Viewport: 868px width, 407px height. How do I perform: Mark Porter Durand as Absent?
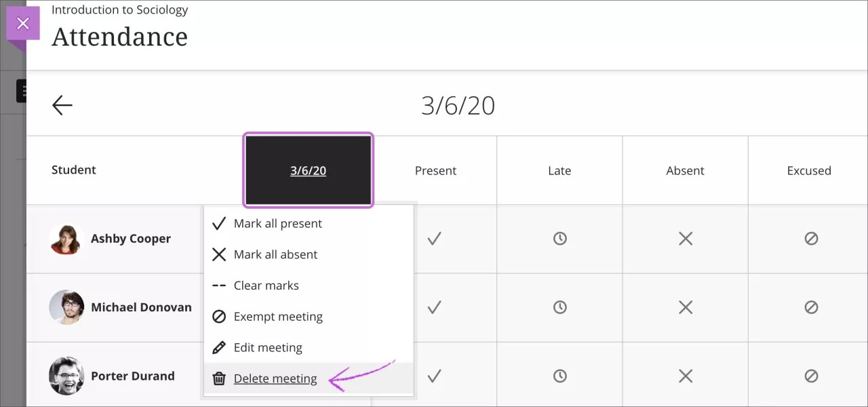click(x=685, y=374)
